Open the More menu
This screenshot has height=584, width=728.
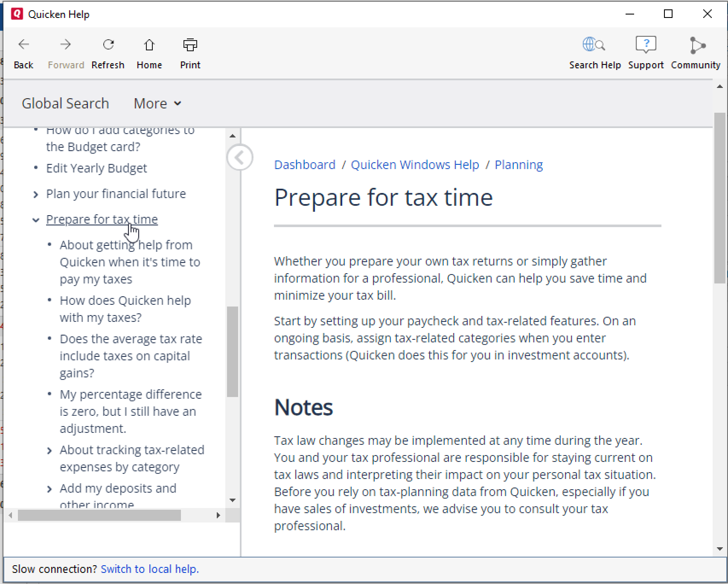(x=157, y=103)
